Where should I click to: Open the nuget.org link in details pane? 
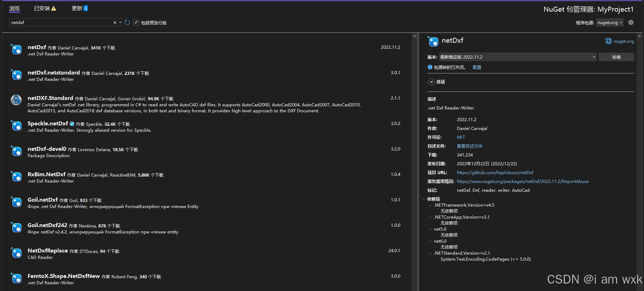[624, 41]
